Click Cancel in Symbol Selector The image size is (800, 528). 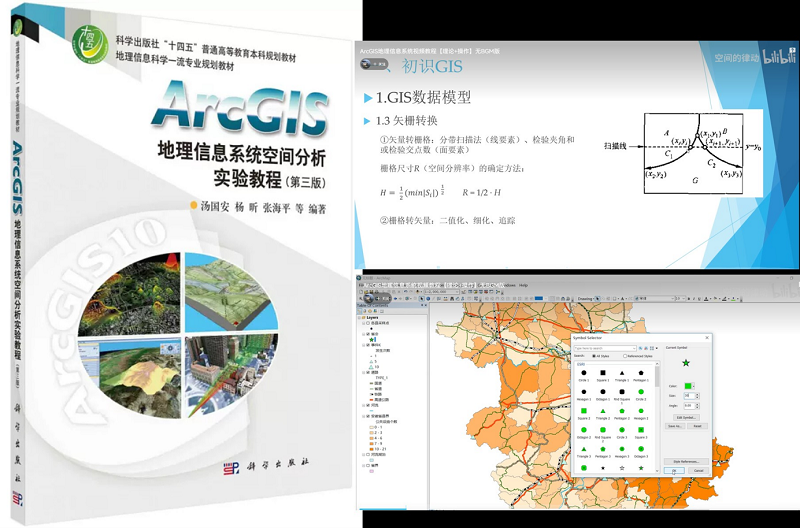[698, 470]
